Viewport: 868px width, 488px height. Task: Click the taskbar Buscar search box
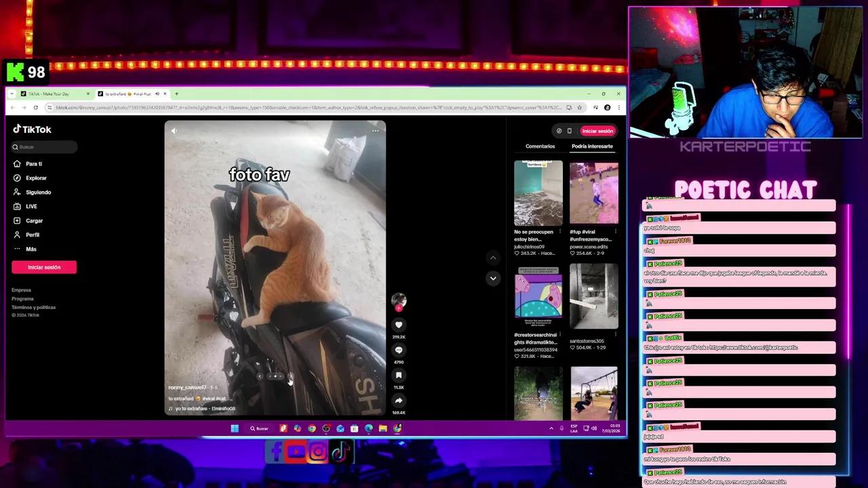[260, 428]
